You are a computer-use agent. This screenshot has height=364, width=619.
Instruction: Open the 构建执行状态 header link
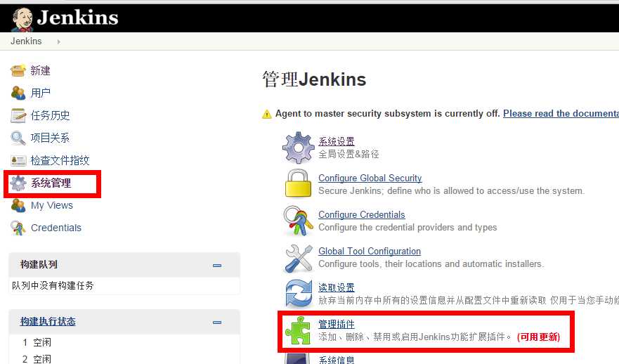(48, 321)
